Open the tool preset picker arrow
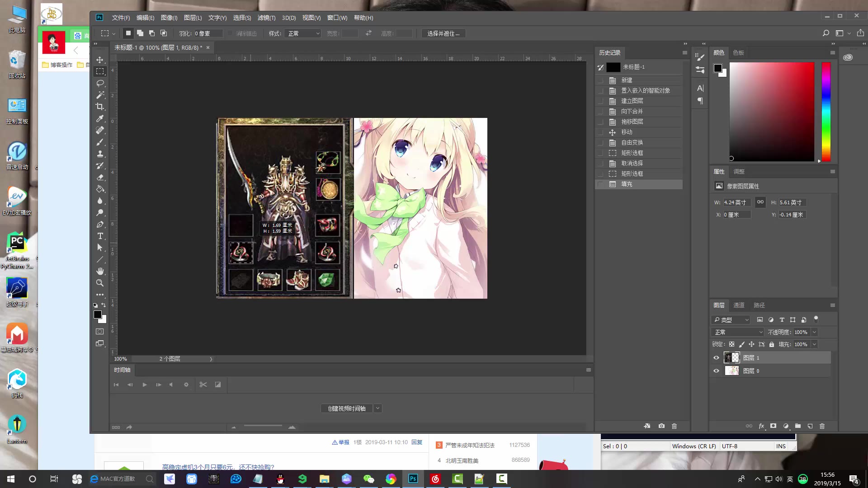This screenshot has height=488, width=868. (114, 33)
